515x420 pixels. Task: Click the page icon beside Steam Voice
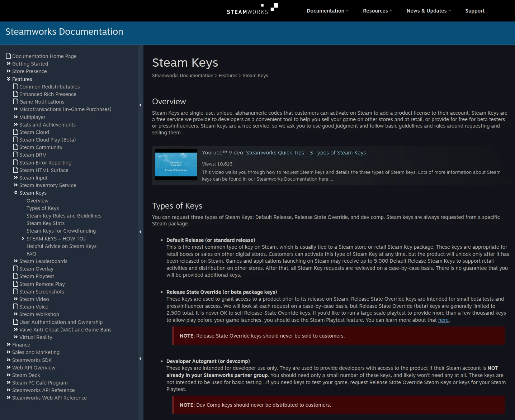16,306
